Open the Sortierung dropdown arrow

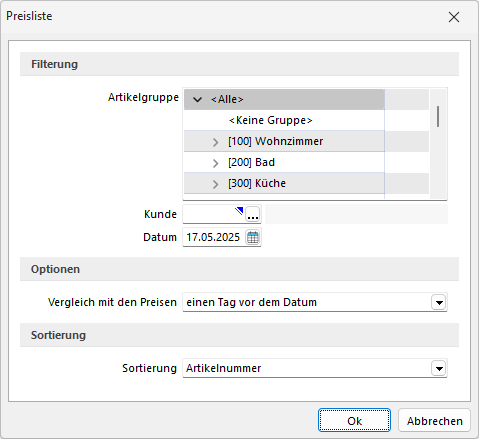439,368
